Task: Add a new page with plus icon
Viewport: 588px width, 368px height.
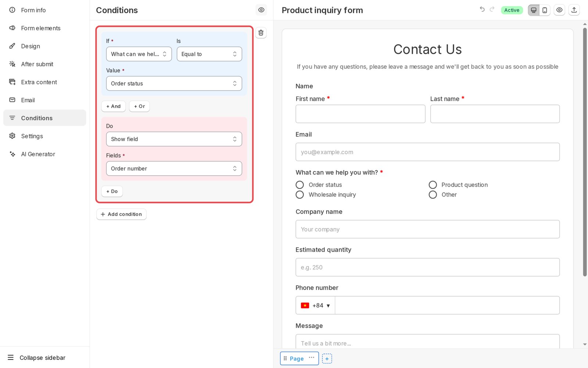Action: 327,358
